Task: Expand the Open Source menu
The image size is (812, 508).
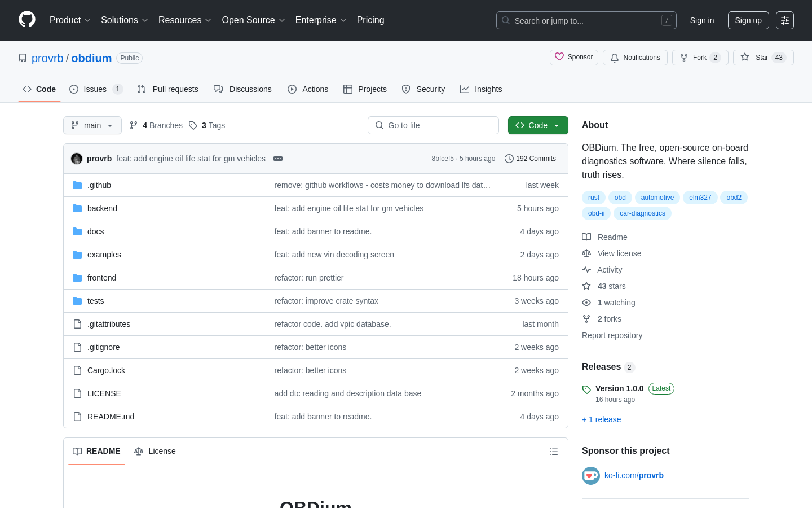Action: click(254, 20)
